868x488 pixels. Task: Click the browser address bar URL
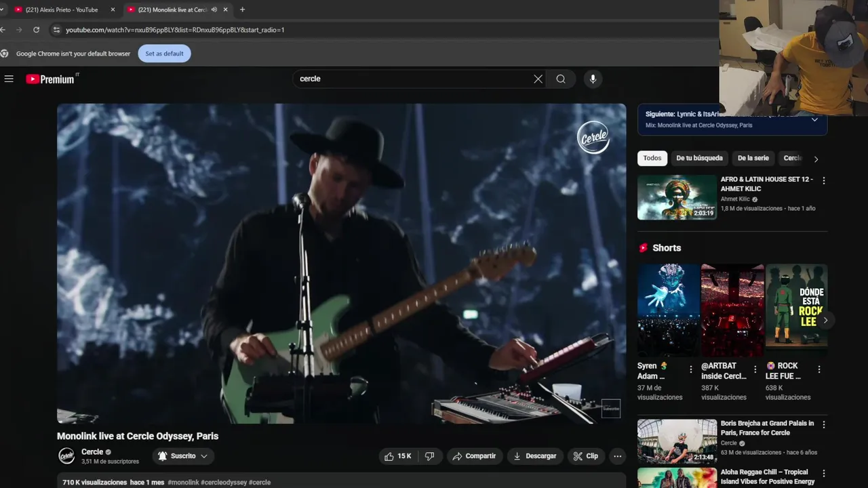(x=175, y=30)
